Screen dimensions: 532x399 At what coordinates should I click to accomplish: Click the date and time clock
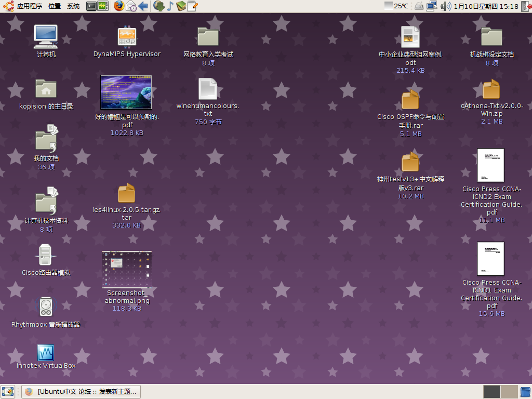[x=486, y=6]
